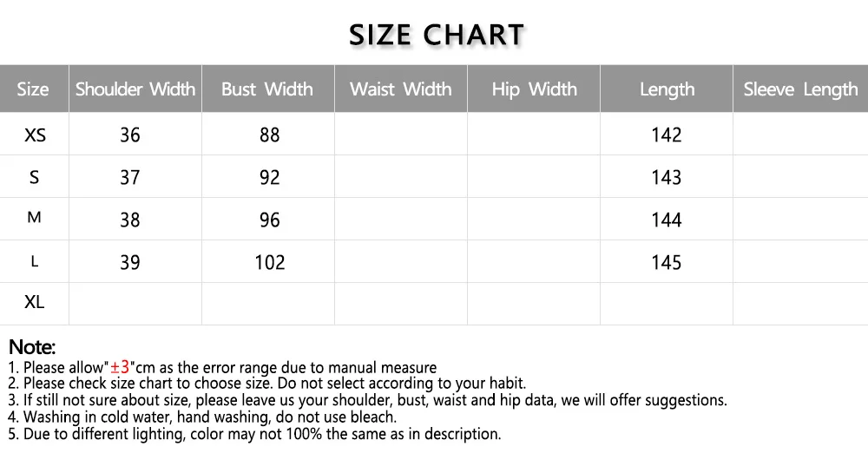The height and width of the screenshot is (453, 868).
Task: Select the Sleeve Length column header
Action: [800, 89]
